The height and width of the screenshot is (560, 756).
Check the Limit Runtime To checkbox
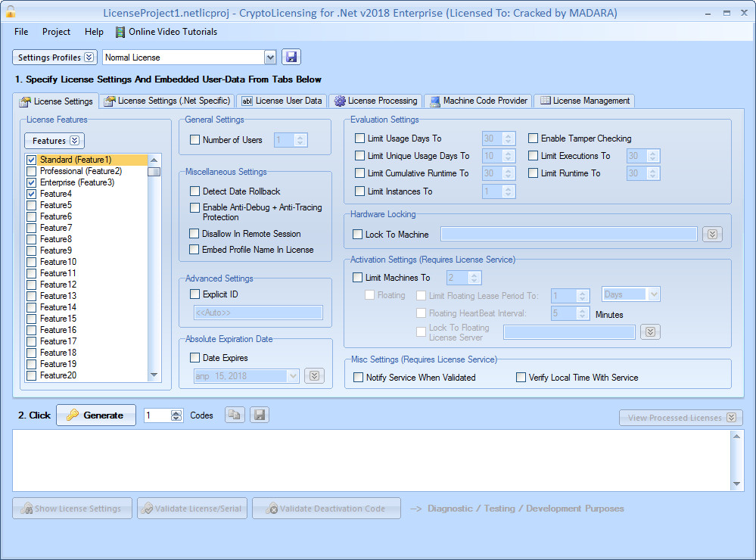pos(534,173)
